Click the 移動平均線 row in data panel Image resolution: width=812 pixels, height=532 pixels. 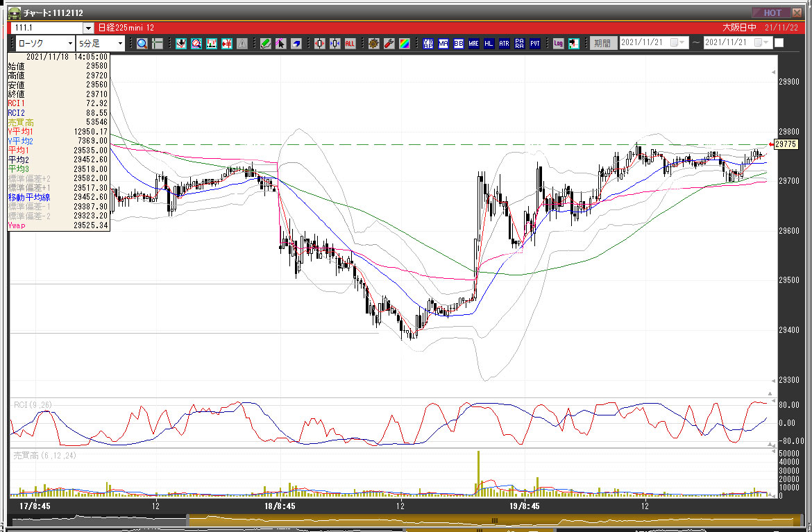[58, 197]
